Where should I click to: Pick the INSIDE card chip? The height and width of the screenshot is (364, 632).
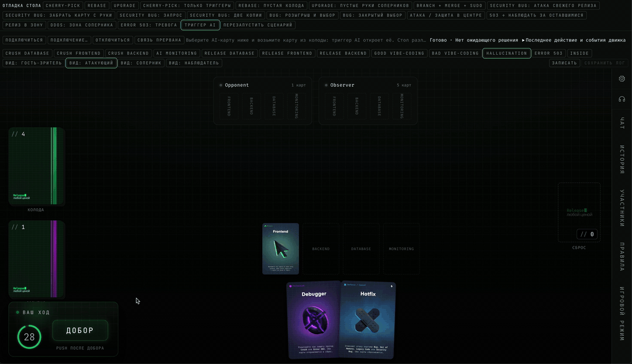579,53
